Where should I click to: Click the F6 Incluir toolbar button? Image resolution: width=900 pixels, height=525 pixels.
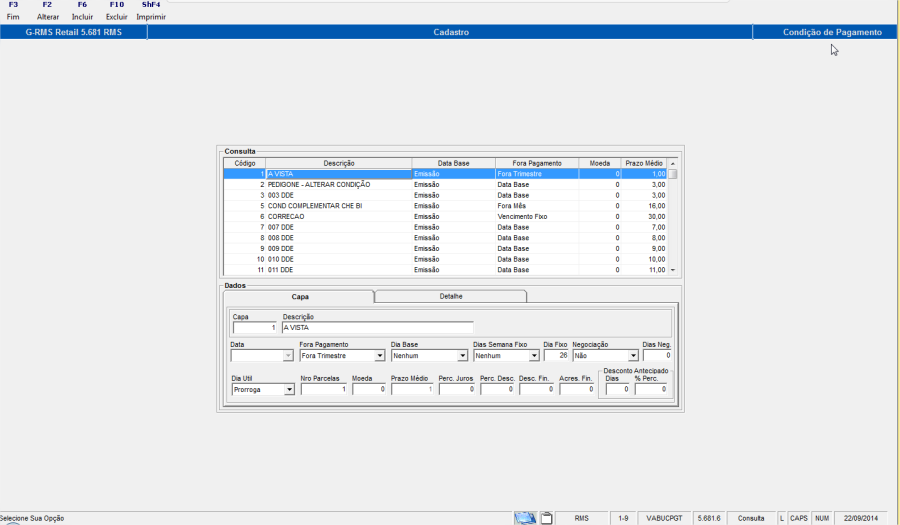[x=82, y=11]
